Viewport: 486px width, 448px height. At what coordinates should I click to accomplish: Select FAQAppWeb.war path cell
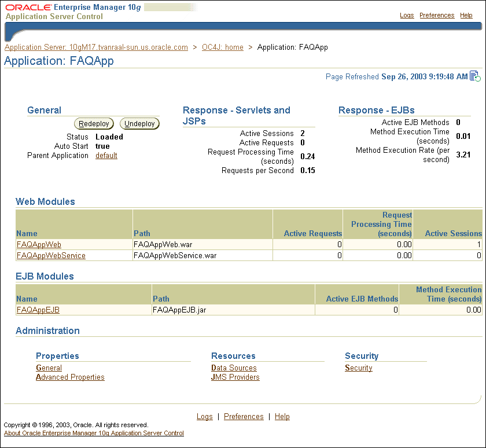point(203,244)
